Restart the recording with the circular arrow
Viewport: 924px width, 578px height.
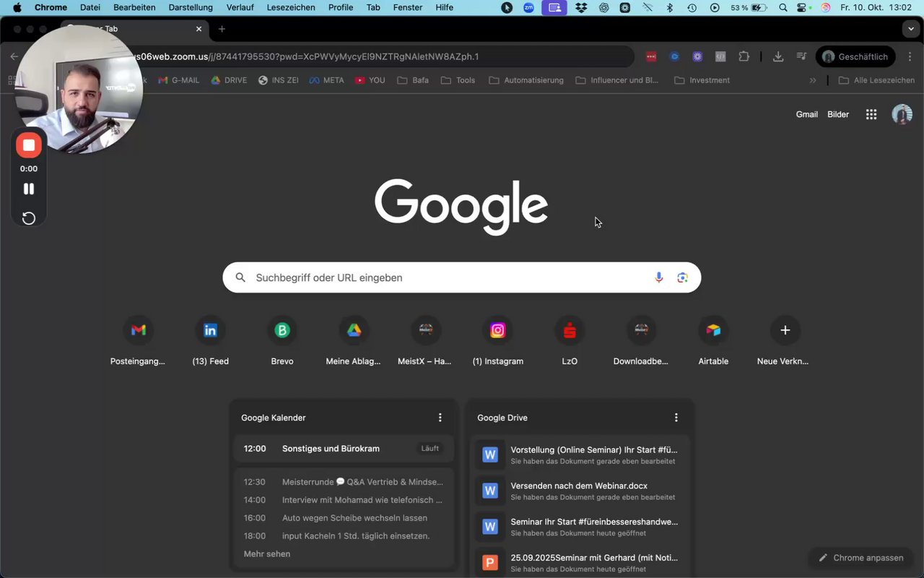click(x=29, y=218)
